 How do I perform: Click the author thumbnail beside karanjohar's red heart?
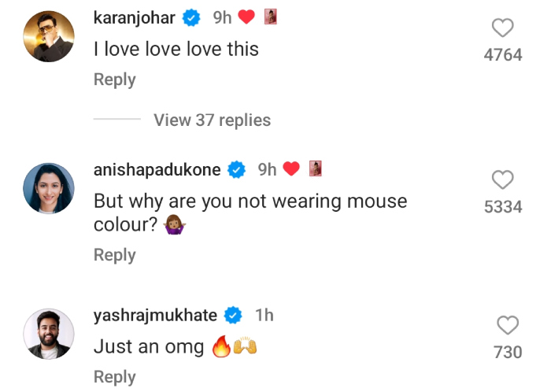[271, 17]
